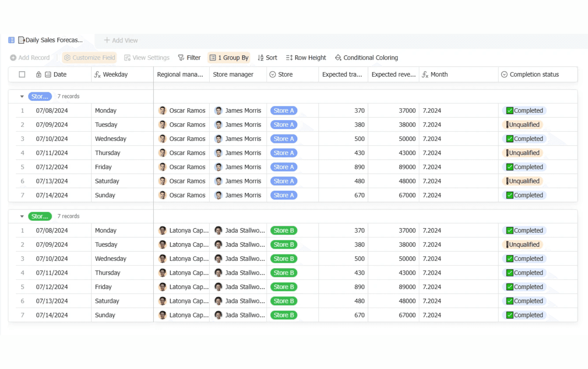Viewport: 588px width, 369px height.
Task: Click James Morris name in Store A Sunday row
Action: coord(243,196)
